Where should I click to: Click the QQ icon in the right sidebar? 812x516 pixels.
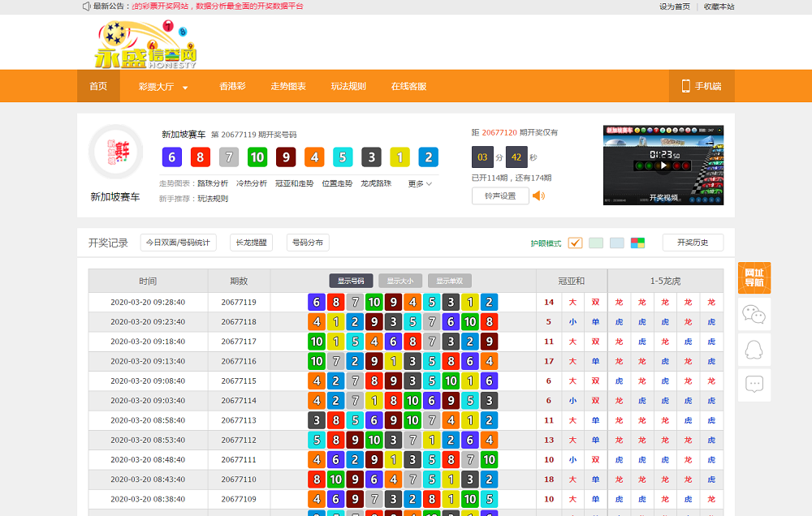pyautogui.click(x=754, y=350)
